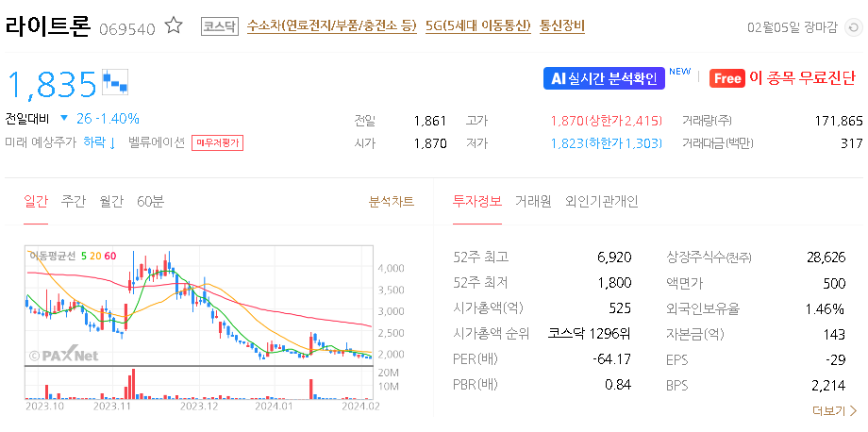Click the 미래 예상주가 label

tap(40, 142)
